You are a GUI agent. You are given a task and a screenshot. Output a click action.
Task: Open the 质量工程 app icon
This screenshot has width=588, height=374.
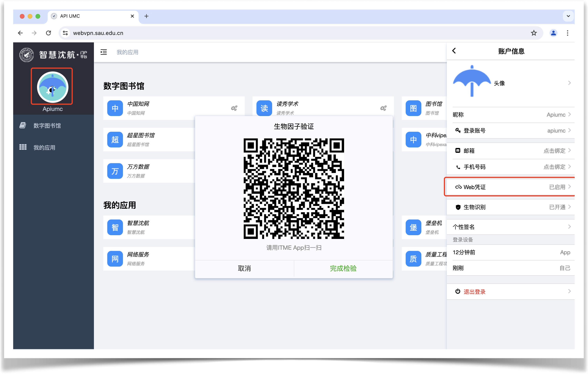click(413, 259)
